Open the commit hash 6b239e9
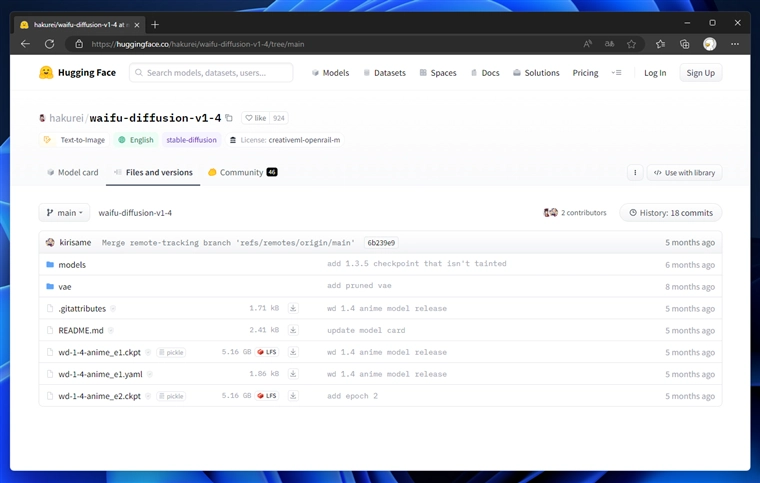Screen dimensions: 760x483 (381, 243)
